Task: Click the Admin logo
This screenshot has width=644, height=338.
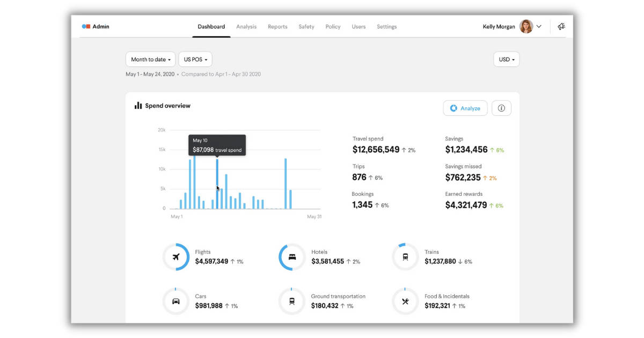Action: click(x=95, y=26)
